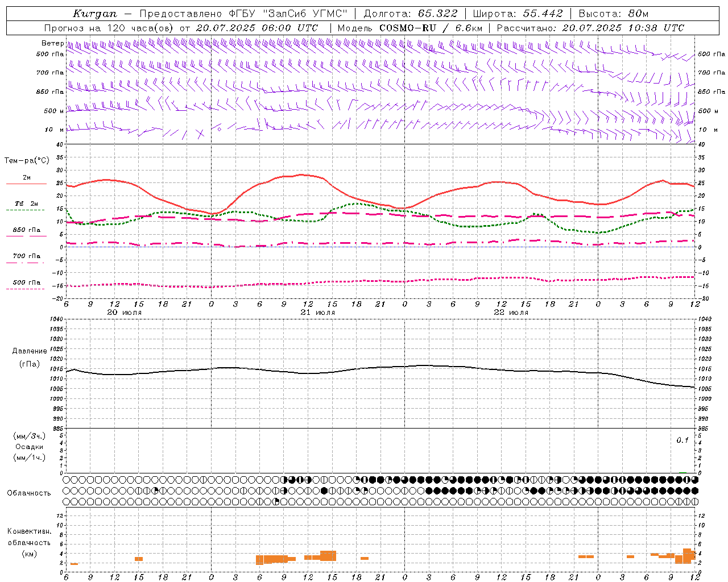This screenshot has height=582, width=728.
Task: Click the '20 июля' date label
Action: pos(125,313)
